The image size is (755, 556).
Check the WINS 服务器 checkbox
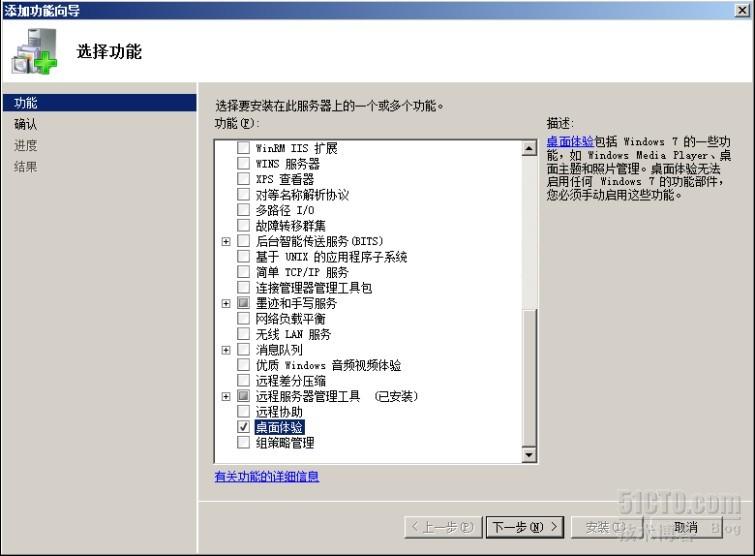244,163
